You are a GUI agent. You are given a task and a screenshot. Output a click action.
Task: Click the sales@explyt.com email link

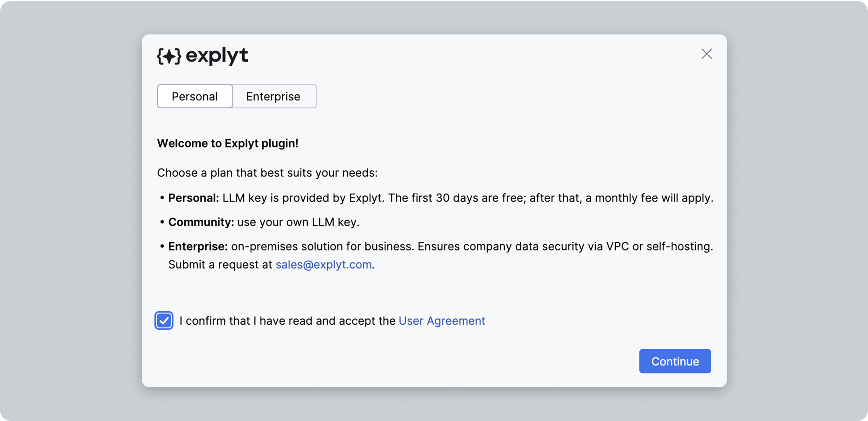[x=324, y=264]
